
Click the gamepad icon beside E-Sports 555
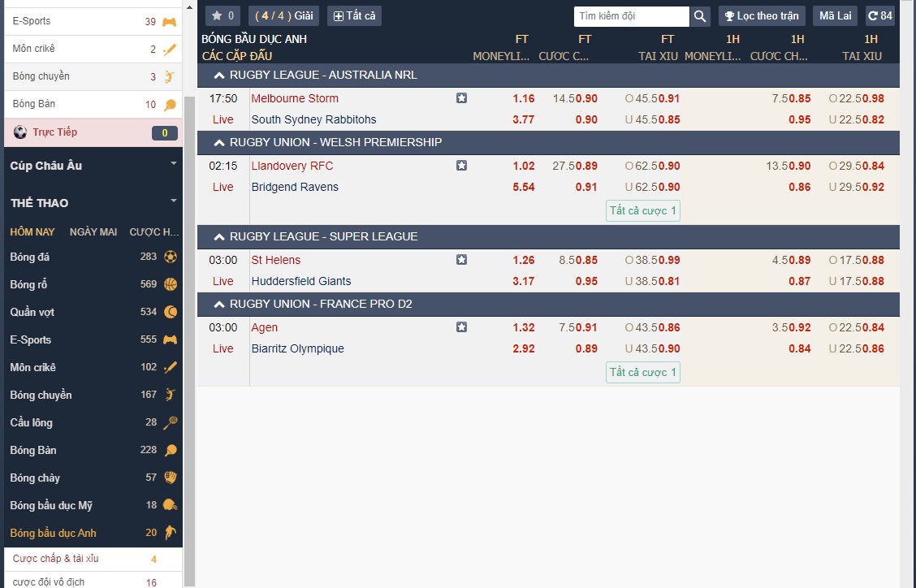171,339
